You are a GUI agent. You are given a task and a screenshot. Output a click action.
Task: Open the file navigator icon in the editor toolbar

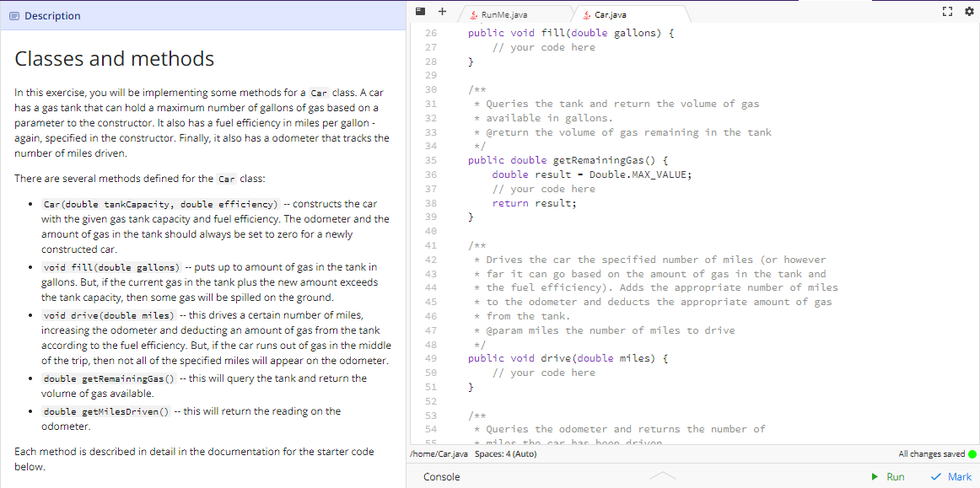[x=420, y=11]
